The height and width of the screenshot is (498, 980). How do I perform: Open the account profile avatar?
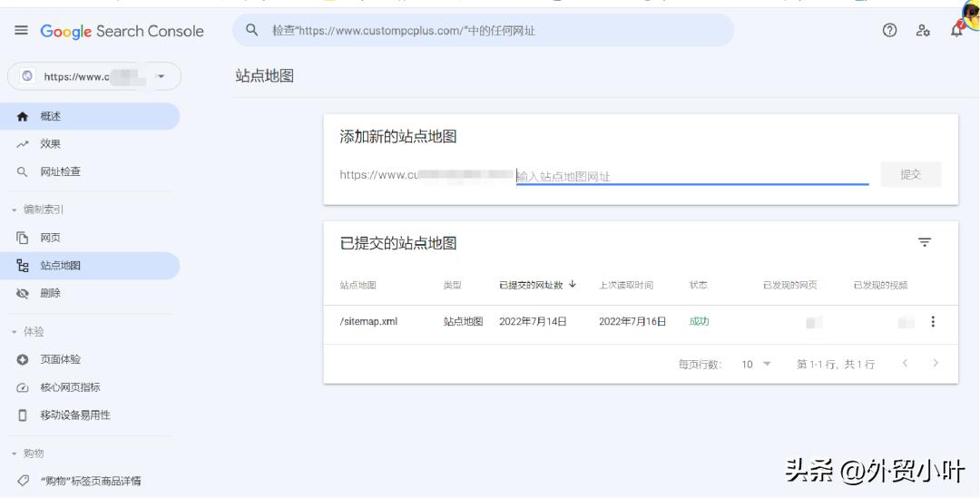(x=972, y=15)
